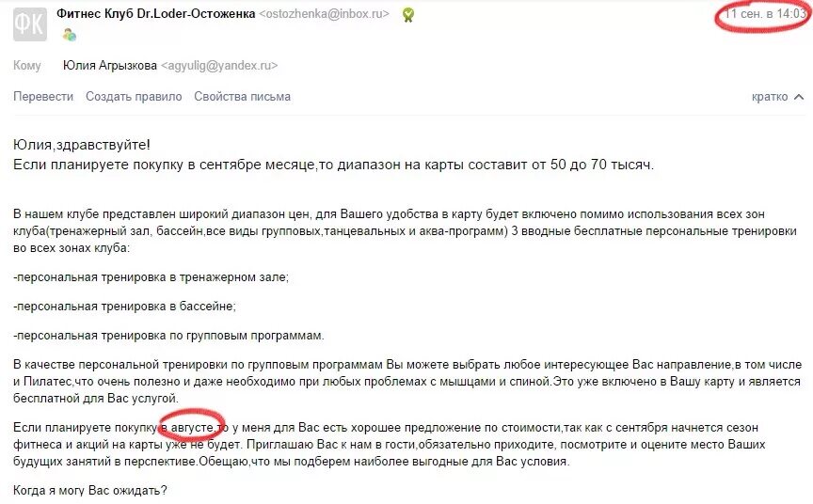Click the line персональная тренировка в тренажерном зале
The width and height of the screenshot is (813, 504).
pos(151,277)
